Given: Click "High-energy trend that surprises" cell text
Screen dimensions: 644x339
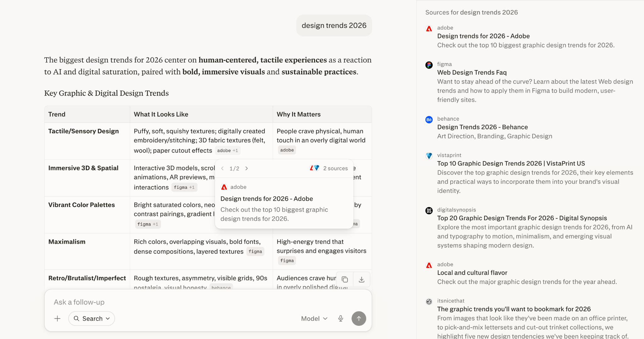Looking at the screenshot, I should point(321,246).
